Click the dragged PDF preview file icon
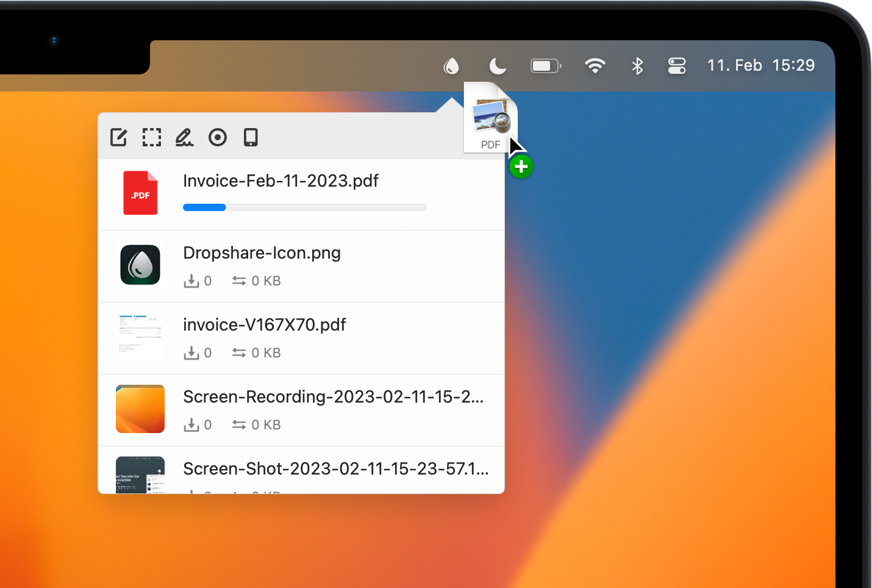Screen dimensions: 872x588 coord(490,117)
